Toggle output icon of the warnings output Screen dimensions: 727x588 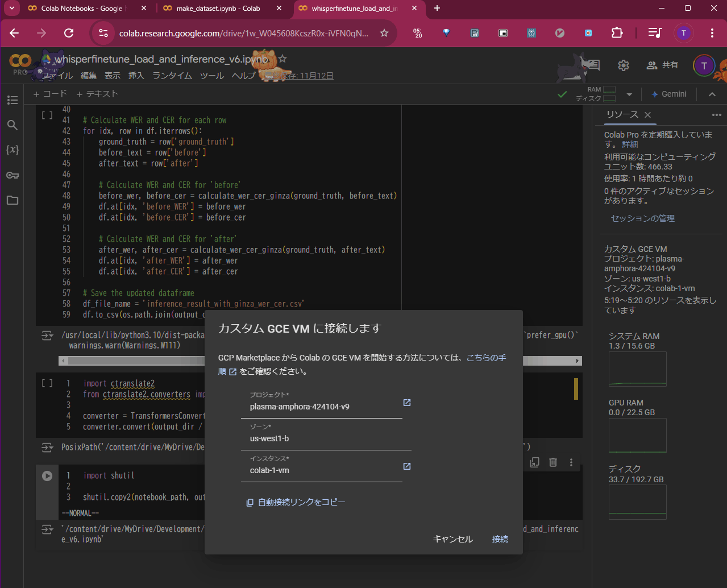pos(47,337)
